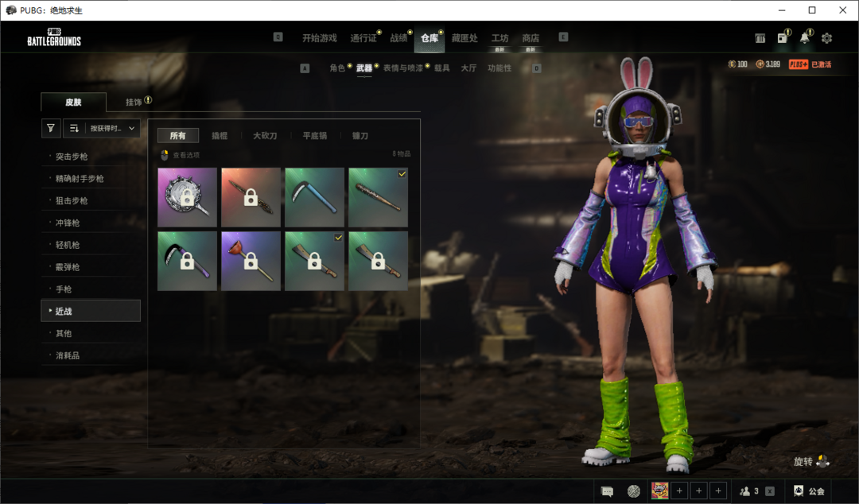Select the 其他 category
859x504 pixels.
91,333
